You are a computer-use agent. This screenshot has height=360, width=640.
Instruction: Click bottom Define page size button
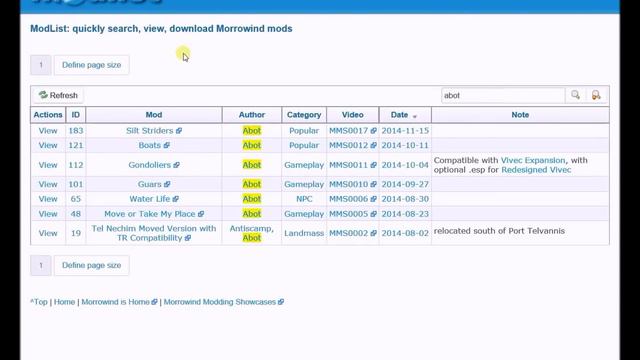click(x=91, y=265)
